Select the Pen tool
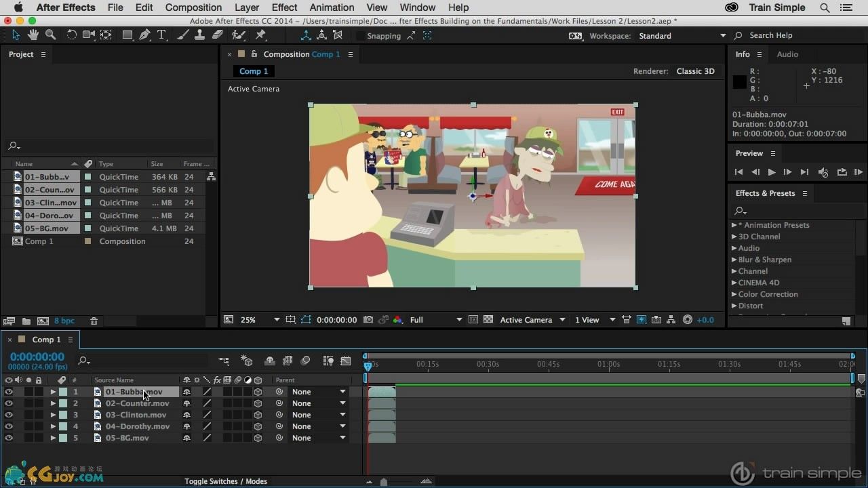Image resolution: width=868 pixels, height=488 pixels. point(145,35)
